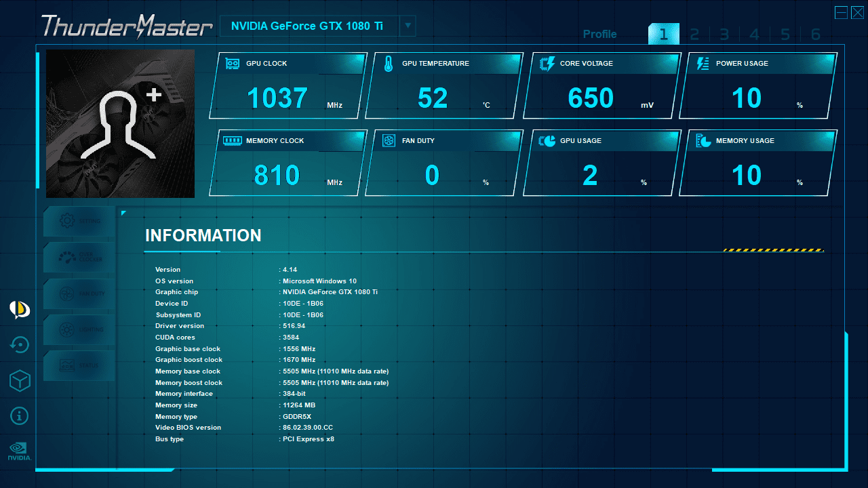Click the Profile label
This screenshot has width=868, height=488.
tap(600, 34)
